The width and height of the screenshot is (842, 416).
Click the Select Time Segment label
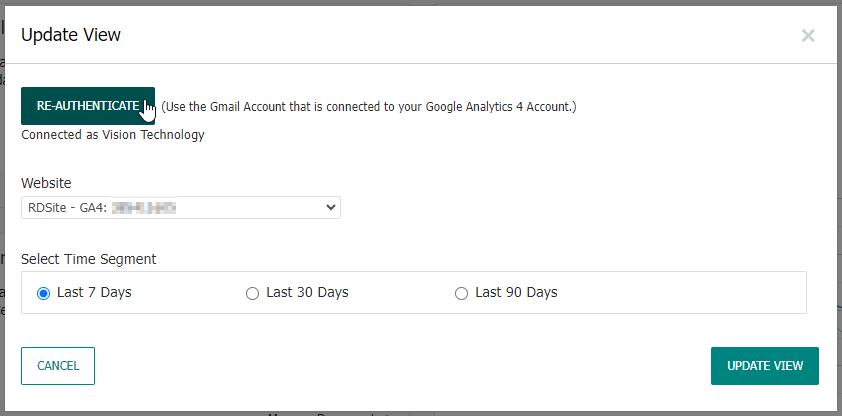(x=89, y=259)
